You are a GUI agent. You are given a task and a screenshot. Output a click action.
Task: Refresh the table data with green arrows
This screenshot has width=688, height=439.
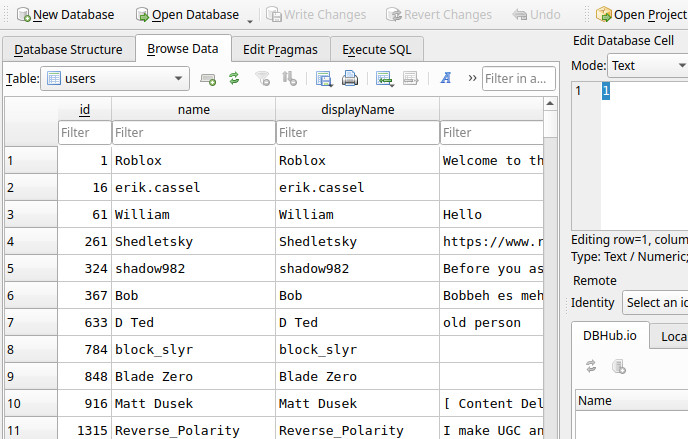(234, 79)
